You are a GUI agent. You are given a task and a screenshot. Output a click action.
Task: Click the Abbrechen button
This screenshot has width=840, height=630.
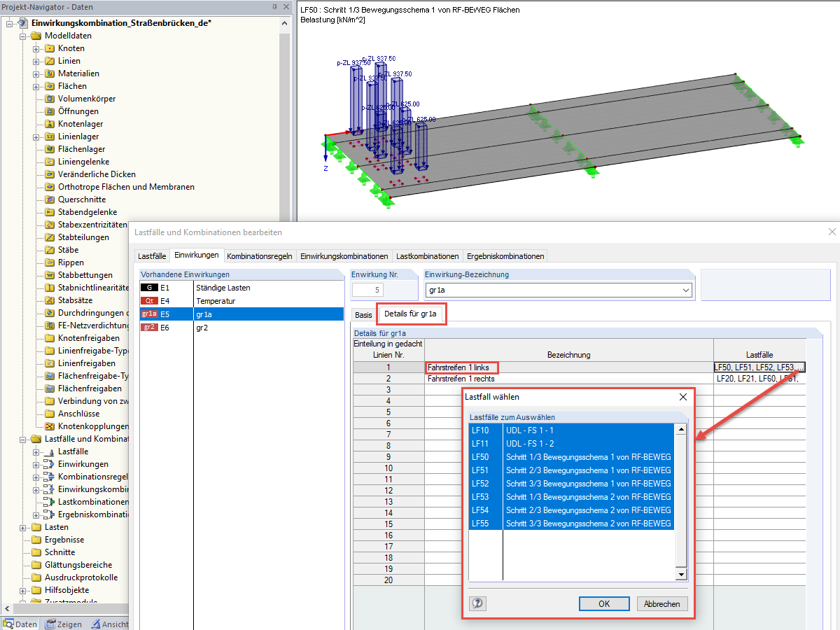pyautogui.click(x=662, y=603)
